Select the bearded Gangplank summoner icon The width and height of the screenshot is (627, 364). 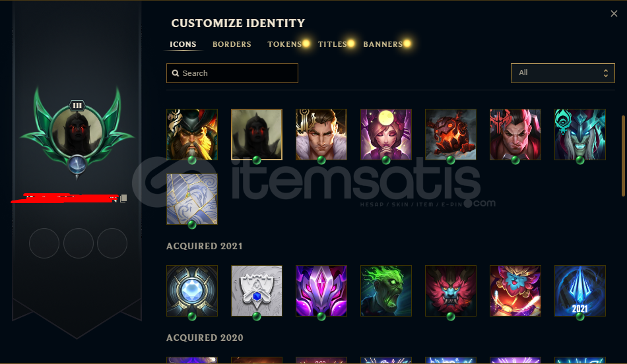tap(192, 135)
